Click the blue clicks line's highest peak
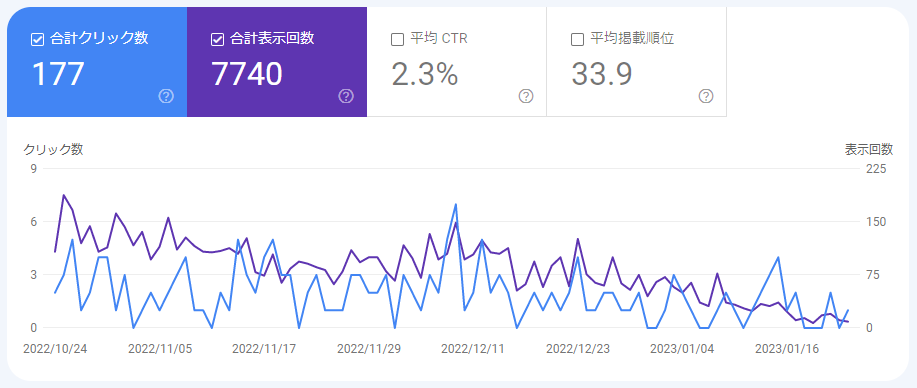Viewport: 917px width, 388px height. (x=456, y=204)
